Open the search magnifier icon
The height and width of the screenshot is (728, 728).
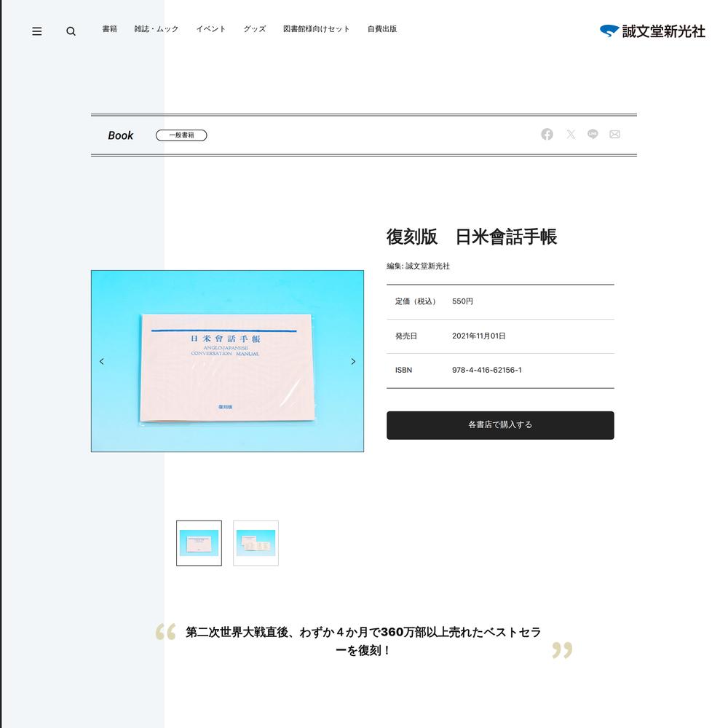click(71, 31)
